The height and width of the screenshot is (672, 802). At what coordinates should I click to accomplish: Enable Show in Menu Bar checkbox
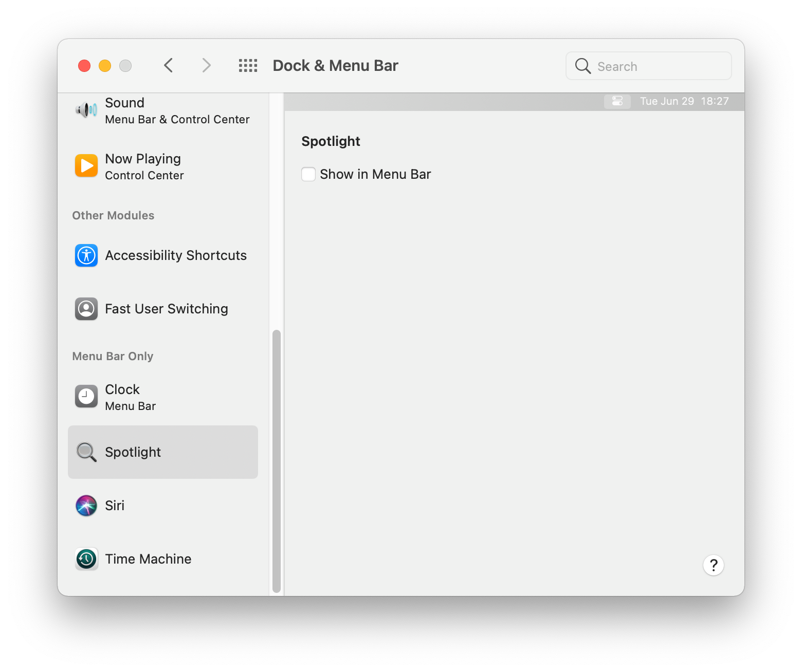(308, 174)
